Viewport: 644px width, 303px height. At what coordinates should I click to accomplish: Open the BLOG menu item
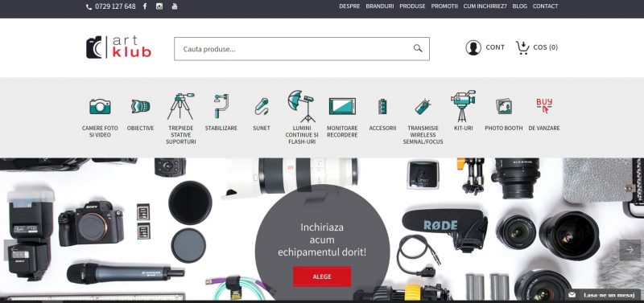[x=519, y=6]
